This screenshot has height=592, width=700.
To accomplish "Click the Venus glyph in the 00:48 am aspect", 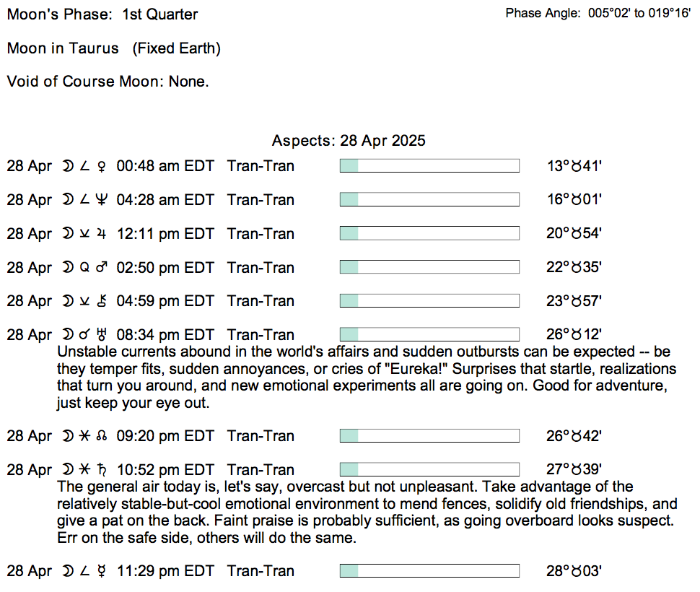I will [101, 167].
